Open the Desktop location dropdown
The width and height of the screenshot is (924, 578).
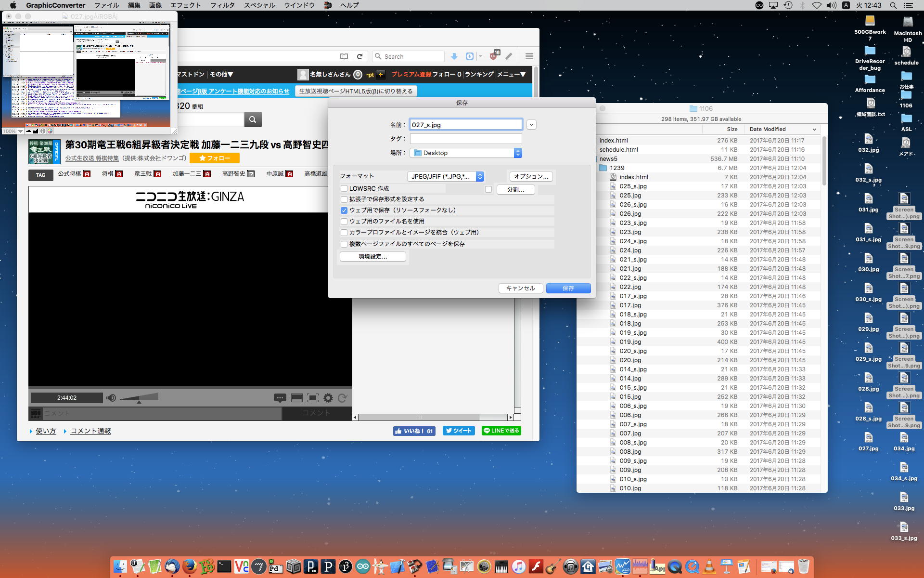(x=466, y=153)
